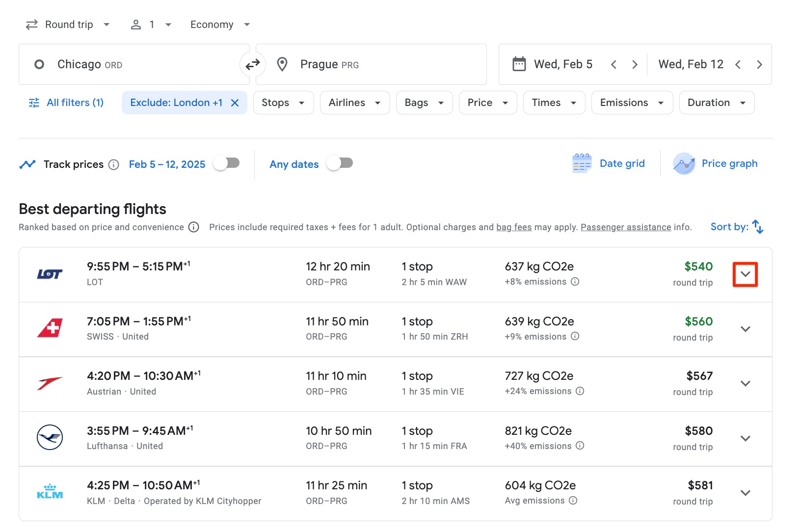Click the SWISS airline logo
The height and width of the screenshot is (532, 800).
(x=50, y=329)
